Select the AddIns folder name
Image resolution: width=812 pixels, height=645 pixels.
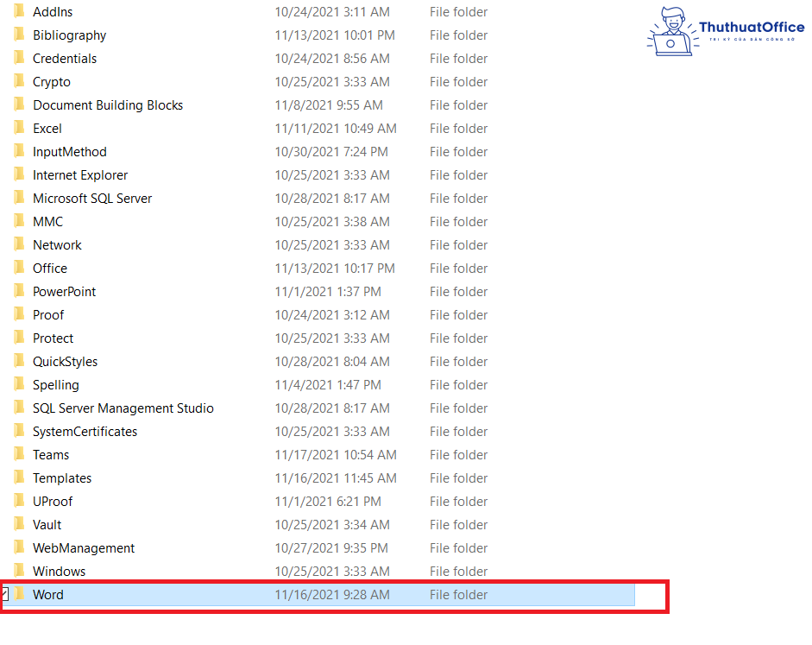coord(53,12)
